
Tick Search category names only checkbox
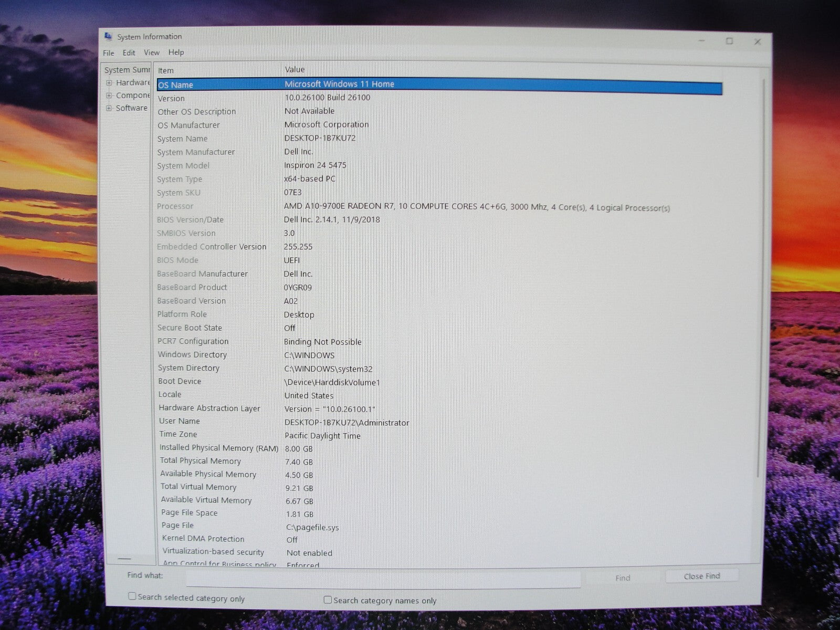click(x=328, y=600)
